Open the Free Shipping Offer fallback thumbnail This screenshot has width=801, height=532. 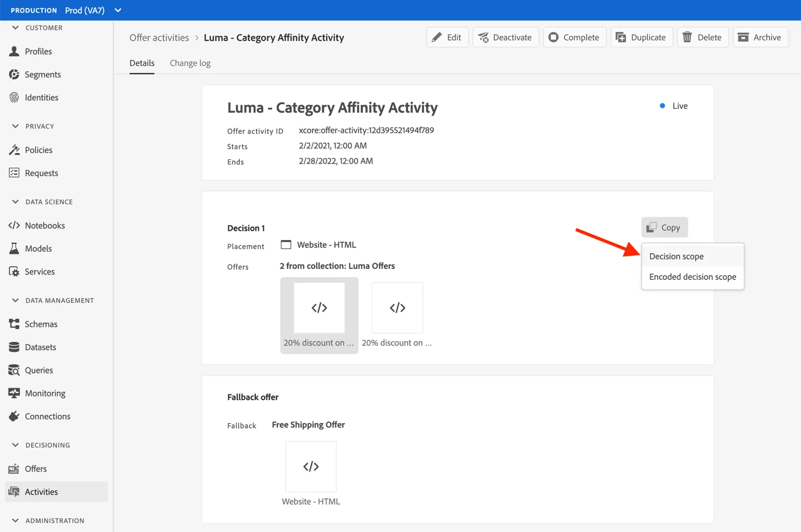pyautogui.click(x=311, y=467)
